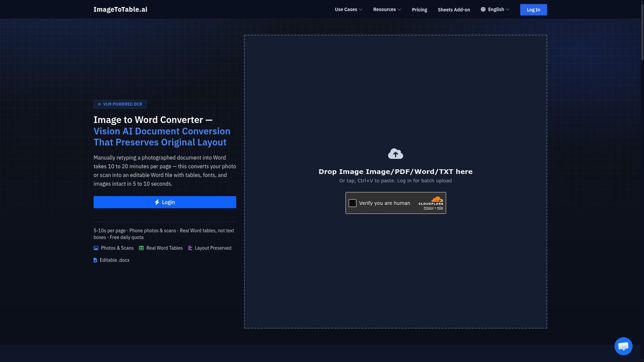The height and width of the screenshot is (362, 644).
Task: Expand the Resources menu
Action: (387, 10)
